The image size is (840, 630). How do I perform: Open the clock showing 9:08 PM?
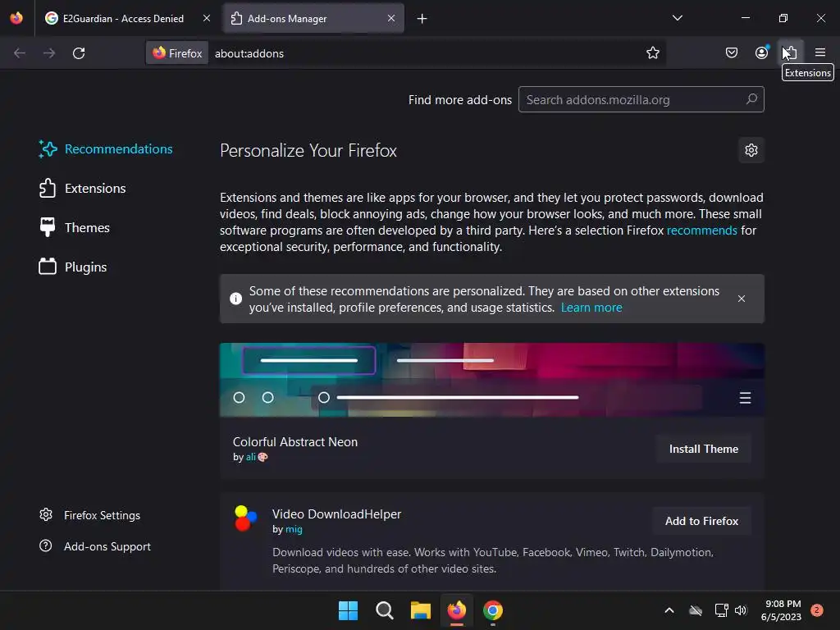(781, 610)
